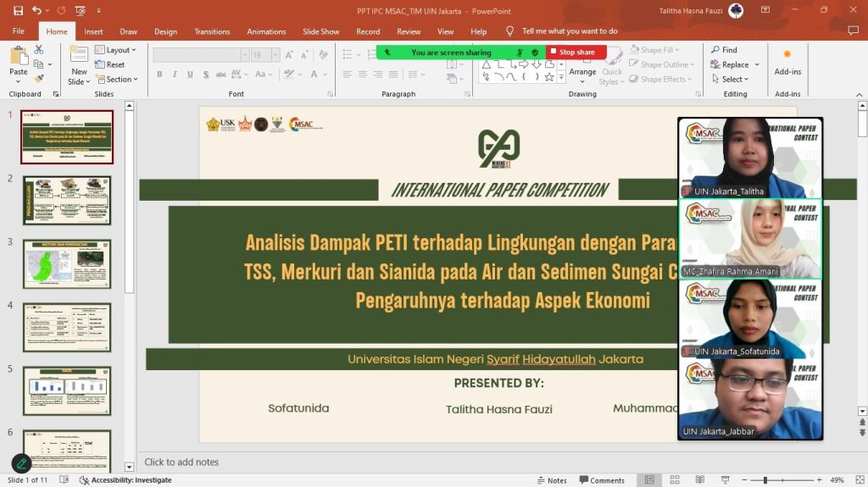Switch to the Animations tab
This screenshot has height=487, width=868.
click(x=266, y=31)
